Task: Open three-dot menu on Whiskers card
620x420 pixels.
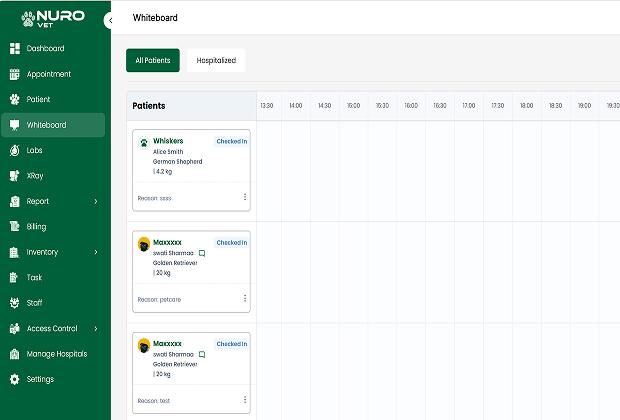Action: pos(244,197)
